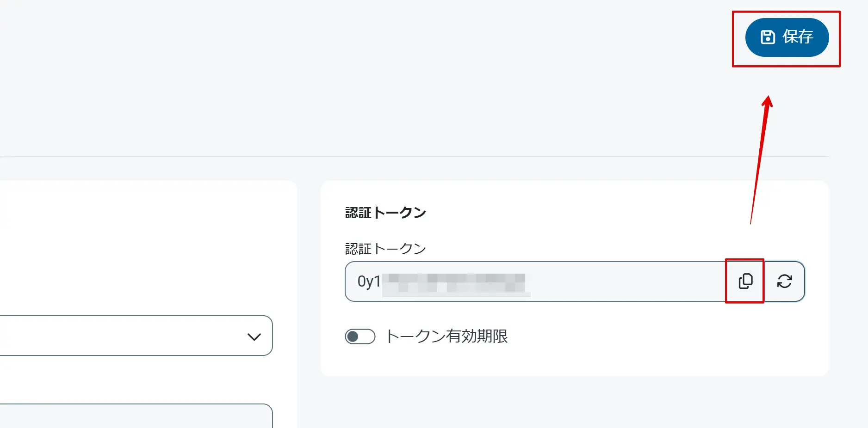Flip the toggle next to トークン有効期限

[x=360, y=337]
